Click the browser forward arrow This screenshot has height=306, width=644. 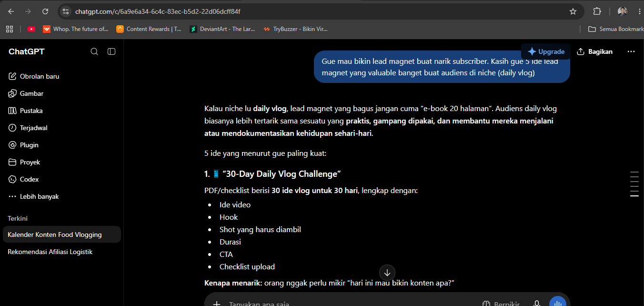[x=28, y=11]
